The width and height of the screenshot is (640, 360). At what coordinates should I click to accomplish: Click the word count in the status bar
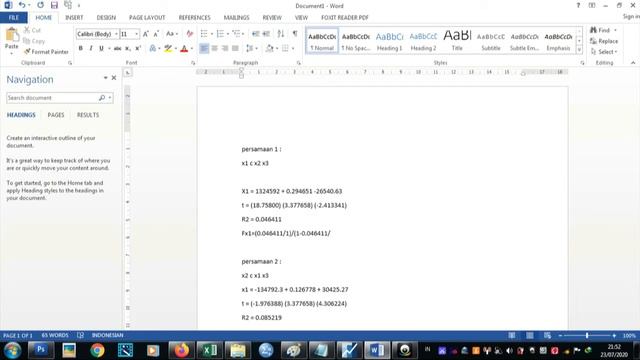point(55,335)
